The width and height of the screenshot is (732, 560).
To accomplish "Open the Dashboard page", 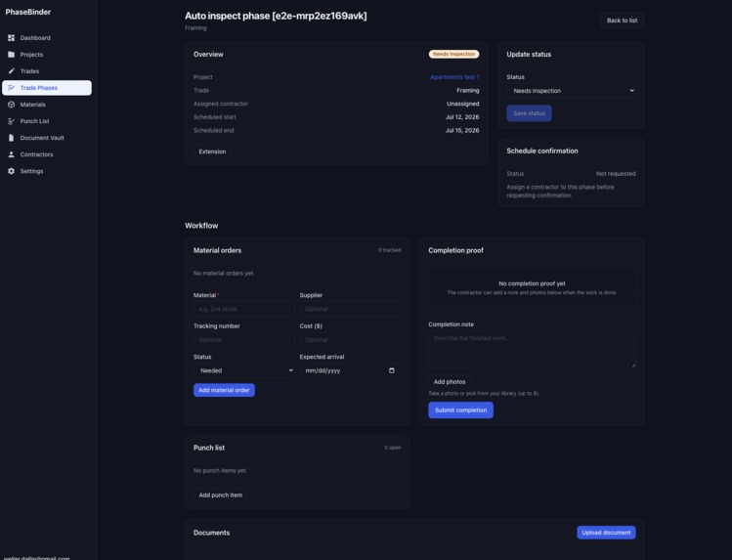I will tap(47, 38).
